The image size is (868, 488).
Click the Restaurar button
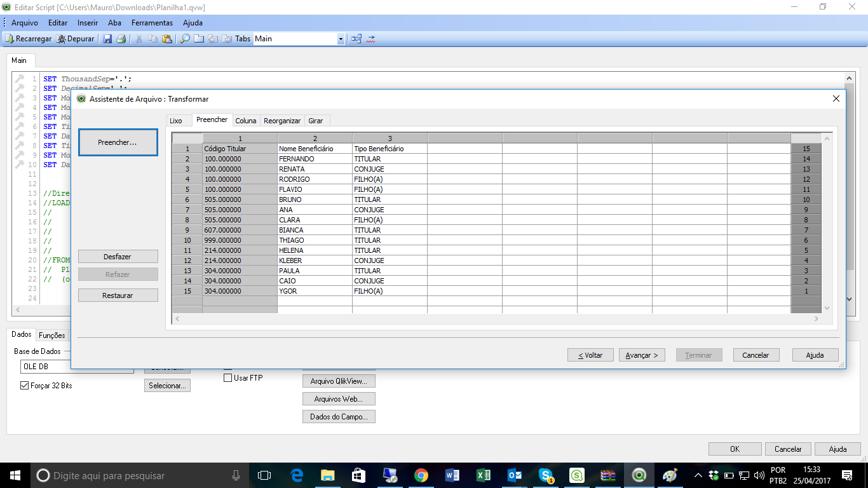118,295
